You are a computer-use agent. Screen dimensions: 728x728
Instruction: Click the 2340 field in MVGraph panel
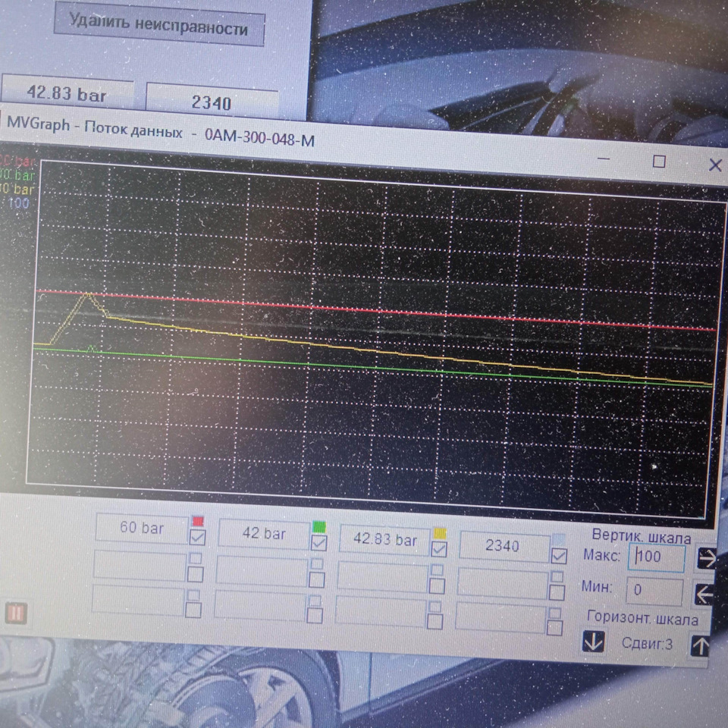pyautogui.click(x=505, y=546)
